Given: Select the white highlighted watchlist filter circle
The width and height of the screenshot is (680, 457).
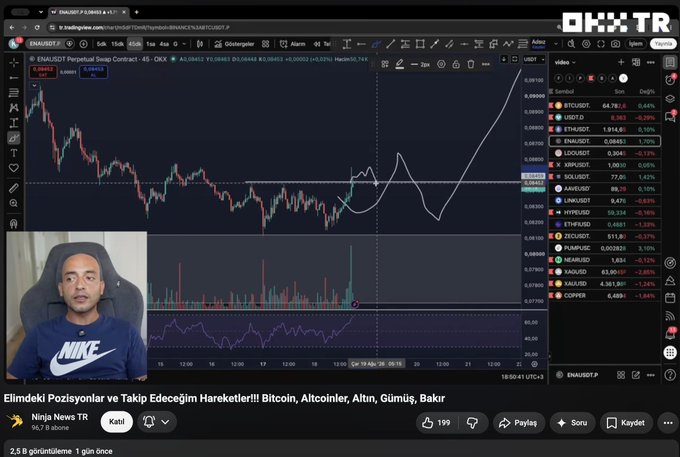Looking at the screenshot, I should 623,78.
